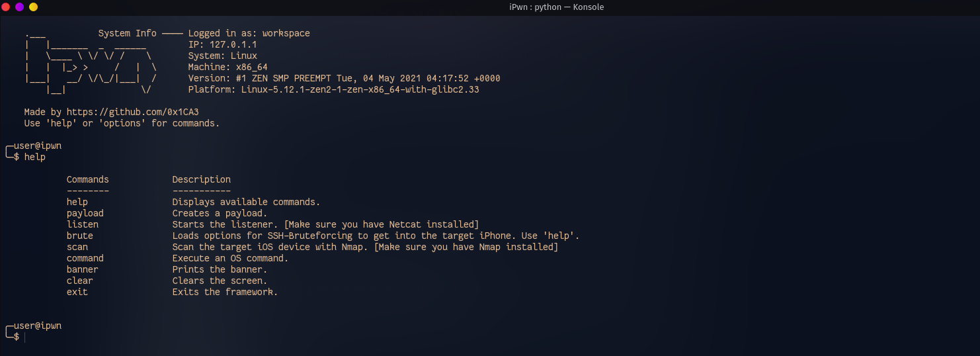Click the 'Description' column header
This screenshot has width=980, height=356.
tap(202, 179)
